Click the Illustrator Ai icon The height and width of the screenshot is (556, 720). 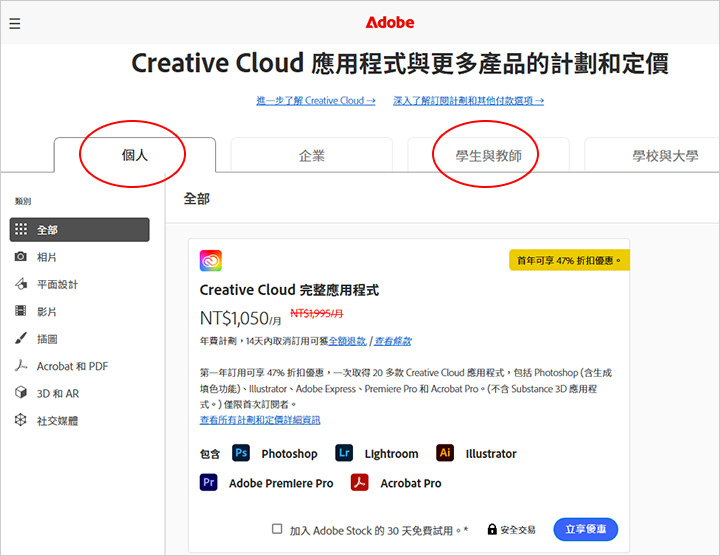(x=445, y=453)
